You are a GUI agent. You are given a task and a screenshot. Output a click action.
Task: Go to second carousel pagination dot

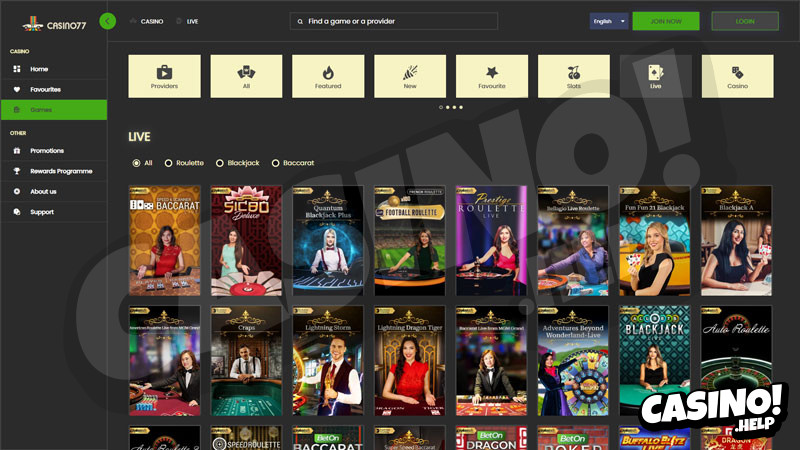coord(447,107)
